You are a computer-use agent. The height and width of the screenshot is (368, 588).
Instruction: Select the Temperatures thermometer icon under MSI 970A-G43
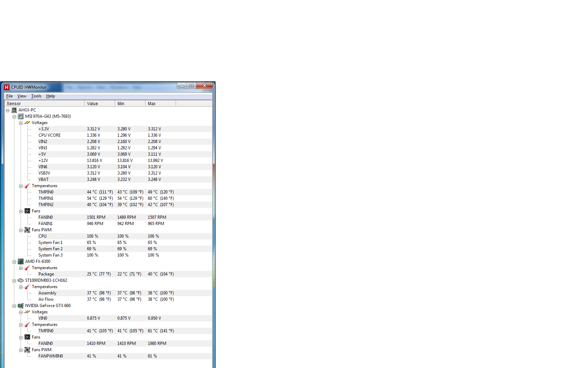pyautogui.click(x=27, y=186)
